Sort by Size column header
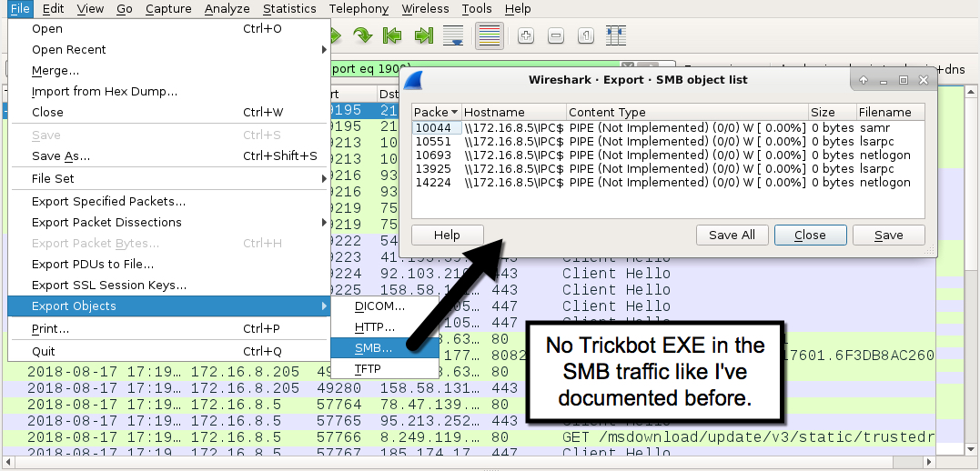The width and height of the screenshot is (980, 471). tap(833, 113)
